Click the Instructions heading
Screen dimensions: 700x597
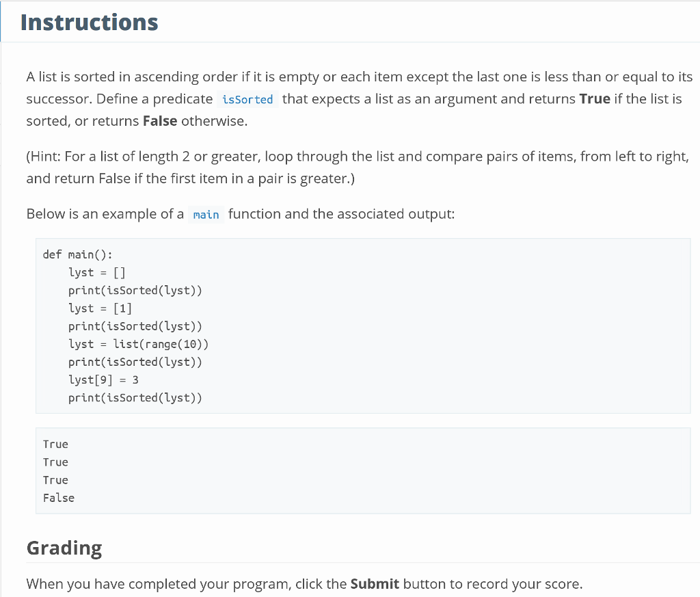pyautogui.click(x=90, y=23)
